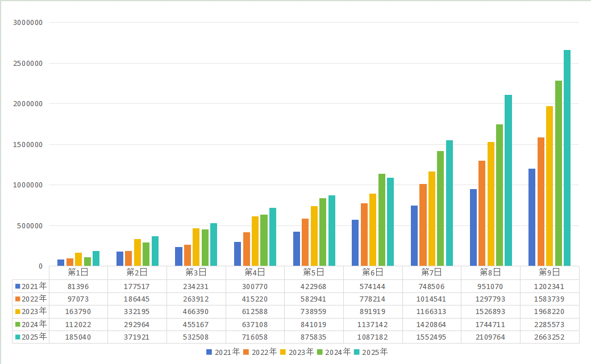Click the table cell showing 1202341

click(549, 286)
